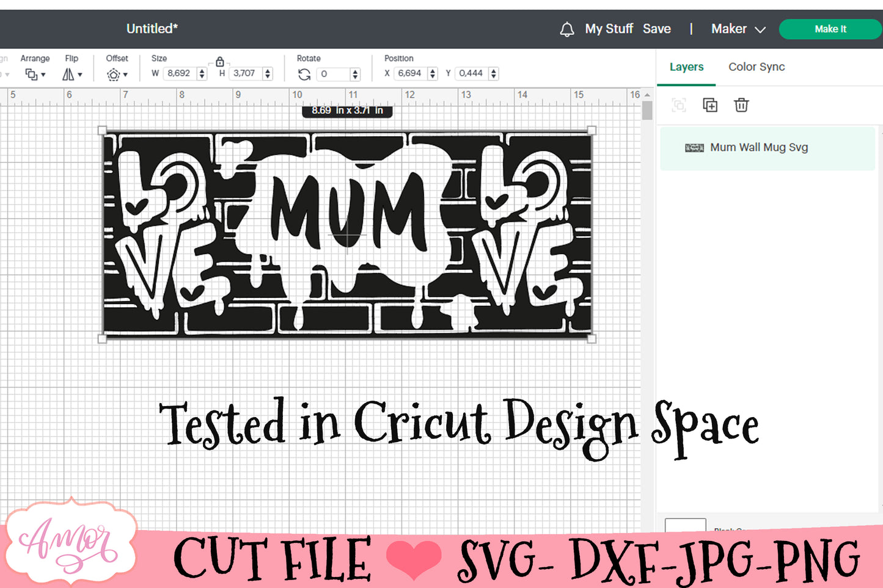
Task: Open the Maker machine dropdown
Action: (x=738, y=29)
